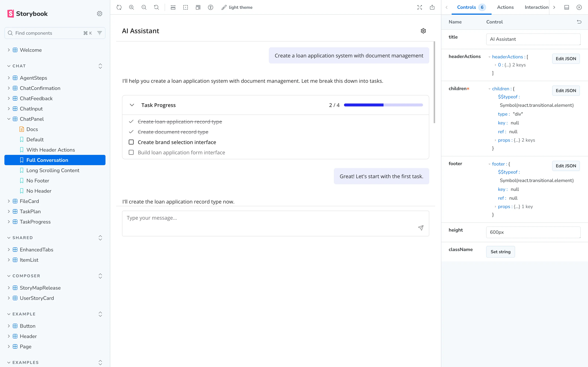Toggle the outlines tool icon
588x367 pixels.
click(x=185, y=7)
